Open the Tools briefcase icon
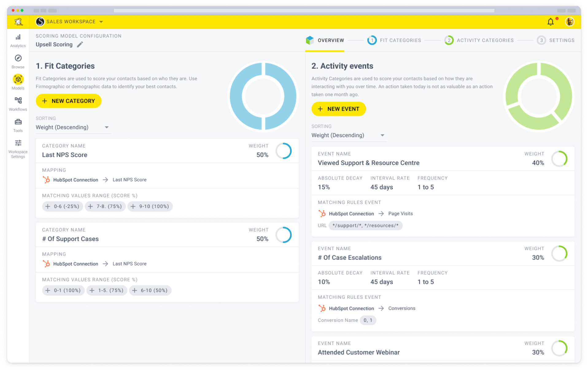Screen dimensions: 588x371 click(x=18, y=122)
